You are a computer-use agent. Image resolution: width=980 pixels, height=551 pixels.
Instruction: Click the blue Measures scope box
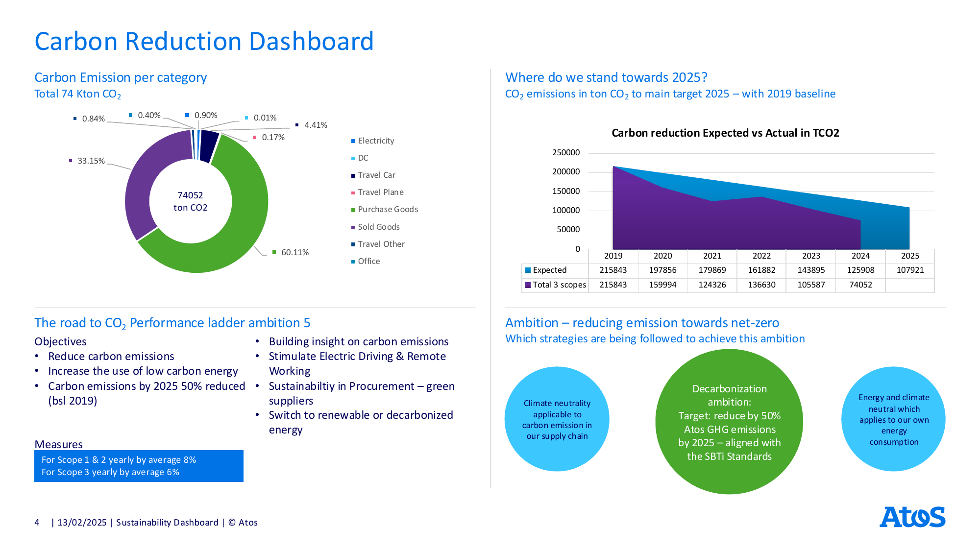coord(139,466)
